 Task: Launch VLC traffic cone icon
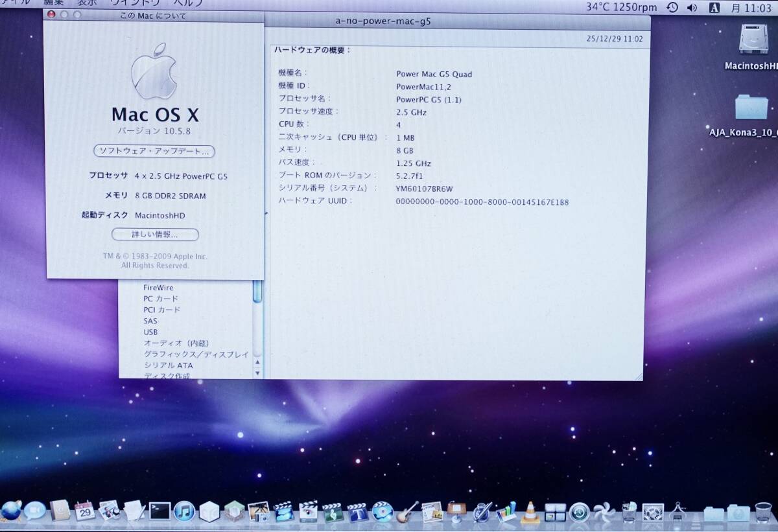tap(530, 512)
